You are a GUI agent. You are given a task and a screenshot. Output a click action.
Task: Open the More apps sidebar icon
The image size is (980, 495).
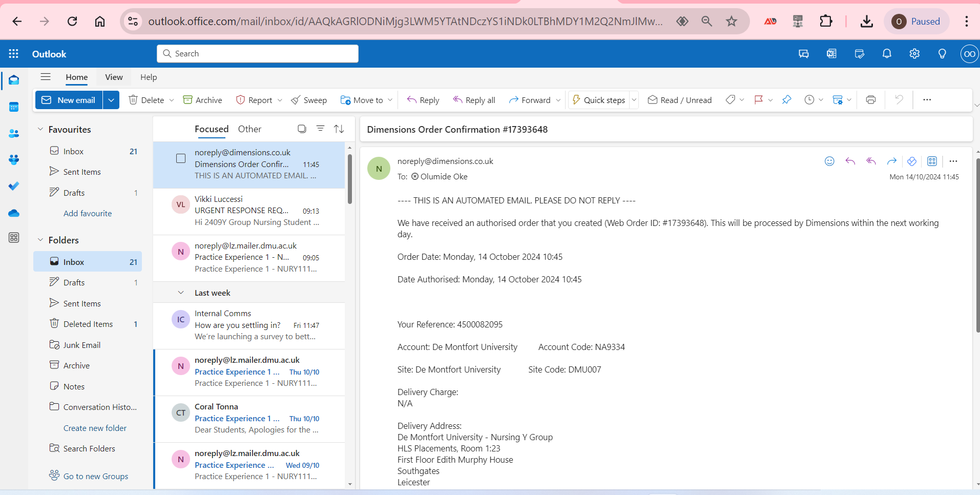(14, 238)
